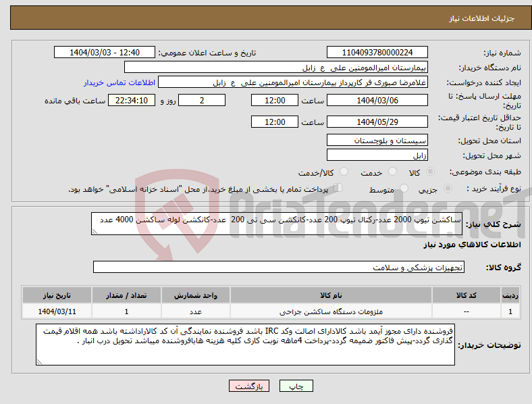Click the تاریخ نیاز column header
The width and height of the screenshot is (532, 404).
(x=57, y=295)
